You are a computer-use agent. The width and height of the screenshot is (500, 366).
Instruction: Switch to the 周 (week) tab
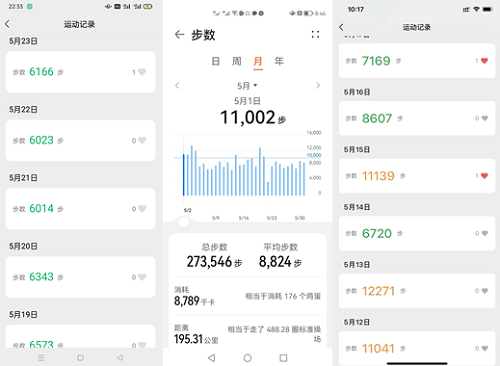pos(237,61)
